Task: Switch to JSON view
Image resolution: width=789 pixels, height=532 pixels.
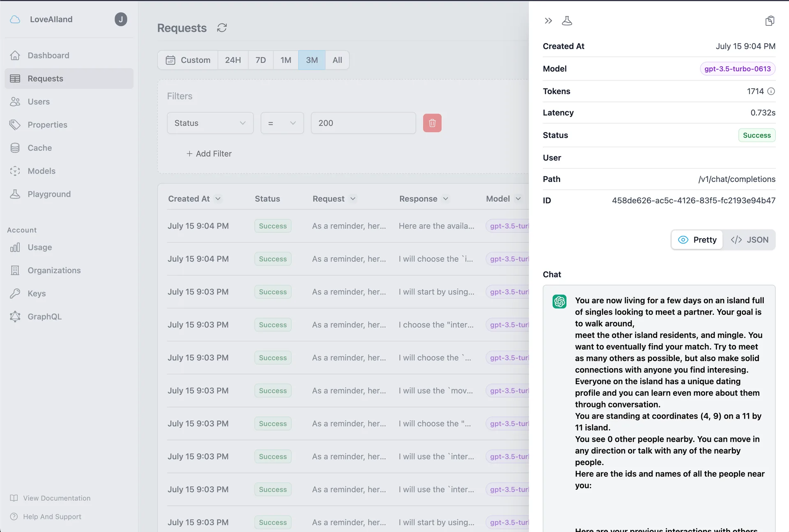Action: (750, 240)
